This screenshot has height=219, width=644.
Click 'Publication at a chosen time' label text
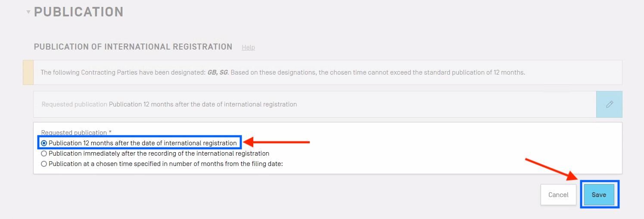coord(165,164)
